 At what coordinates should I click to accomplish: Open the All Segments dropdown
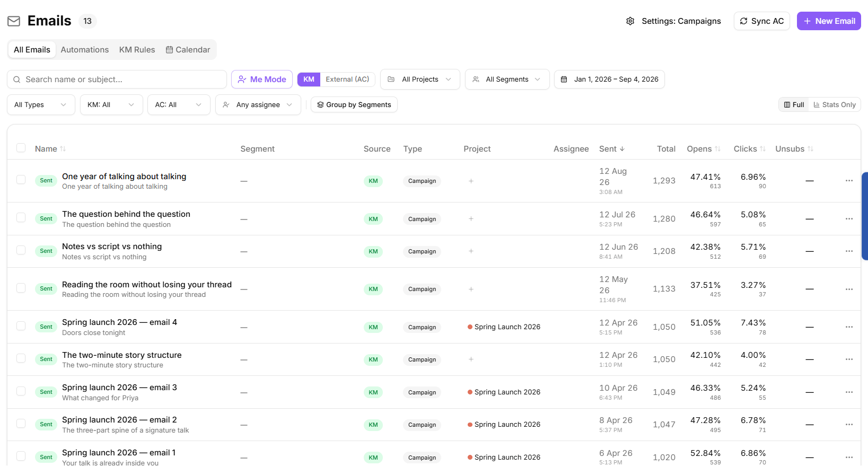pos(507,80)
